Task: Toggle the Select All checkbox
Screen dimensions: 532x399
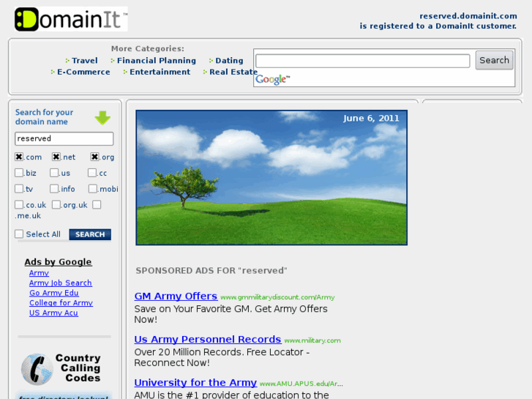Action: click(19, 234)
